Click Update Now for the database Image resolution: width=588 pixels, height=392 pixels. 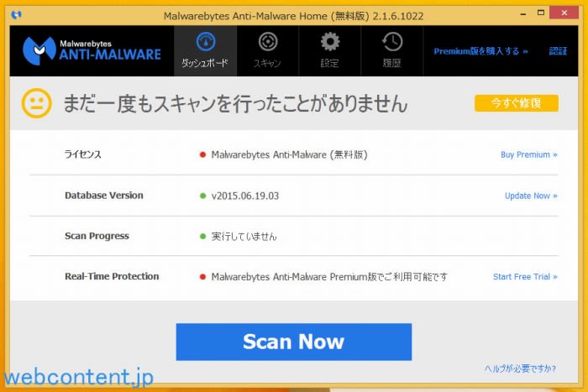[x=531, y=196]
